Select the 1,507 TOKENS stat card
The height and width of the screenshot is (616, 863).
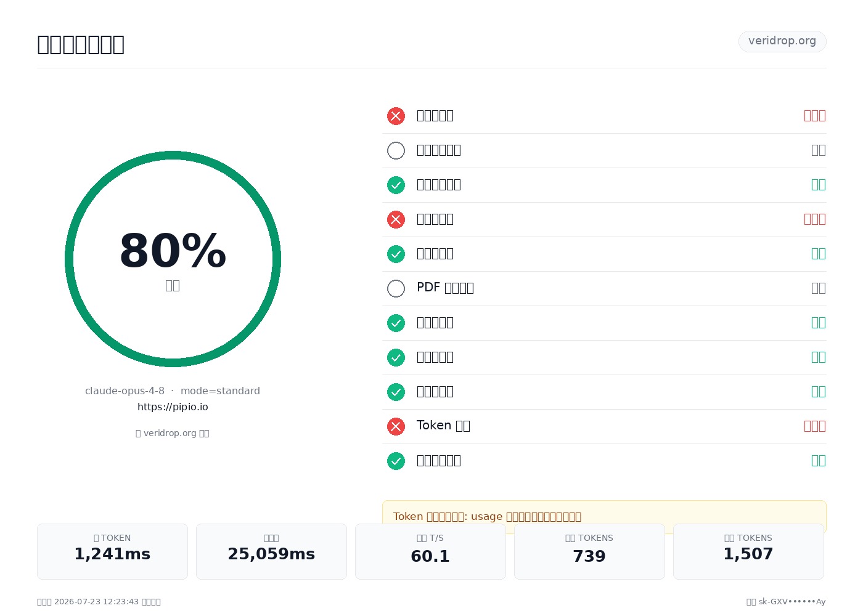click(748, 551)
